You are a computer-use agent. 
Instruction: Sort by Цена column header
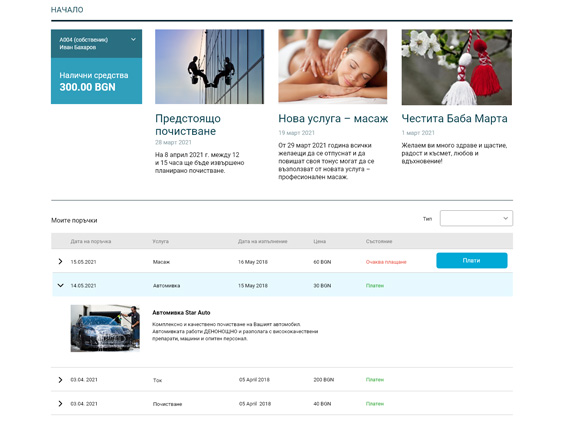[x=320, y=241]
